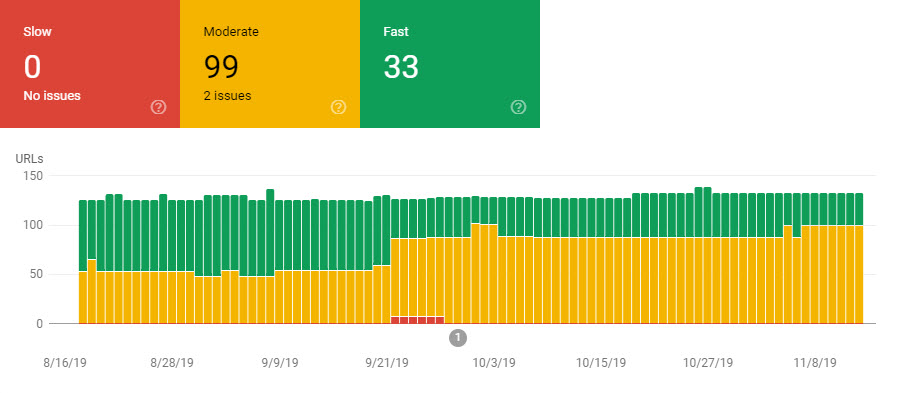Screen dimensions: 910x393
Task: Click the 8/16/19 date axis label
Action: pyautogui.click(x=65, y=363)
